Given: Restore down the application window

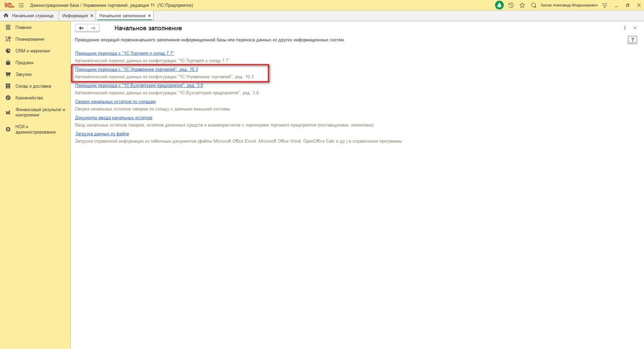Looking at the screenshot, I should [x=627, y=5].
